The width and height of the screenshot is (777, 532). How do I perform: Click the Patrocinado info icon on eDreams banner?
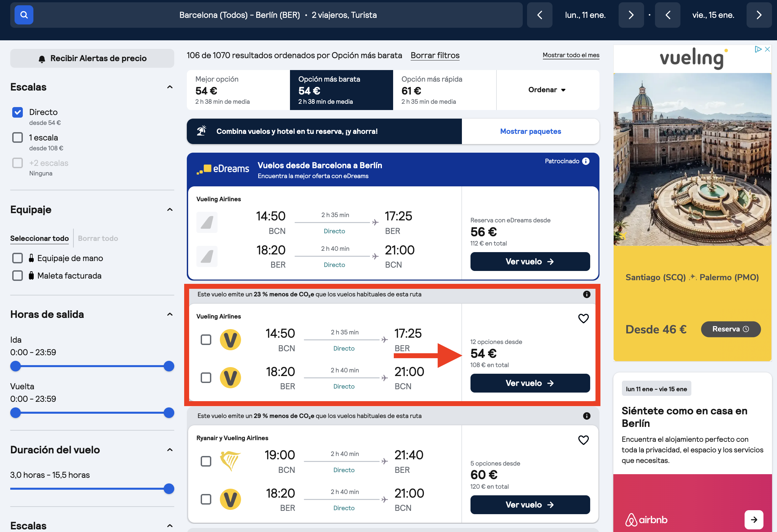click(586, 161)
